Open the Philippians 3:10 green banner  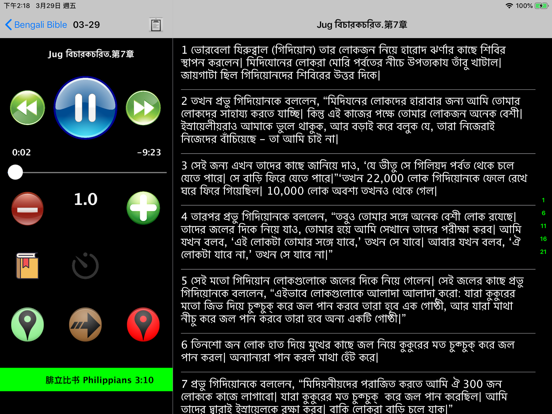86,380
